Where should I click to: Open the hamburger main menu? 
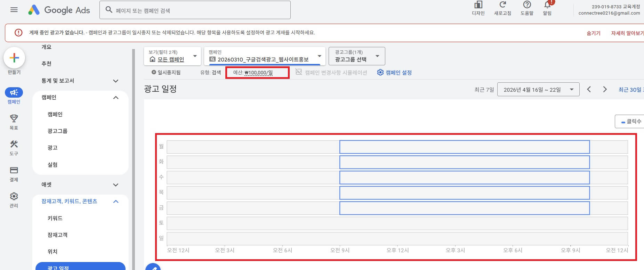[14, 10]
